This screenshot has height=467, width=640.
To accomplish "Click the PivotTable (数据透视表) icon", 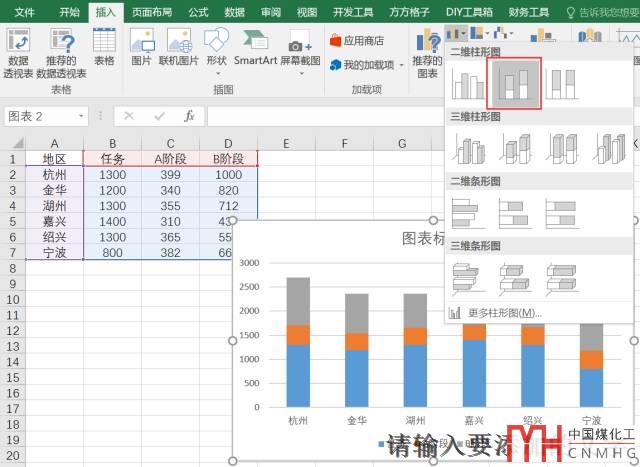I will [18, 54].
